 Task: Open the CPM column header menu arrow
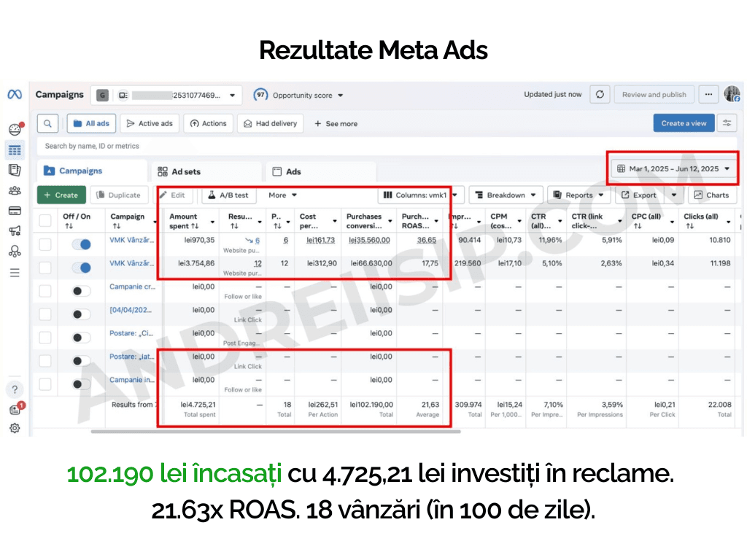click(x=519, y=222)
